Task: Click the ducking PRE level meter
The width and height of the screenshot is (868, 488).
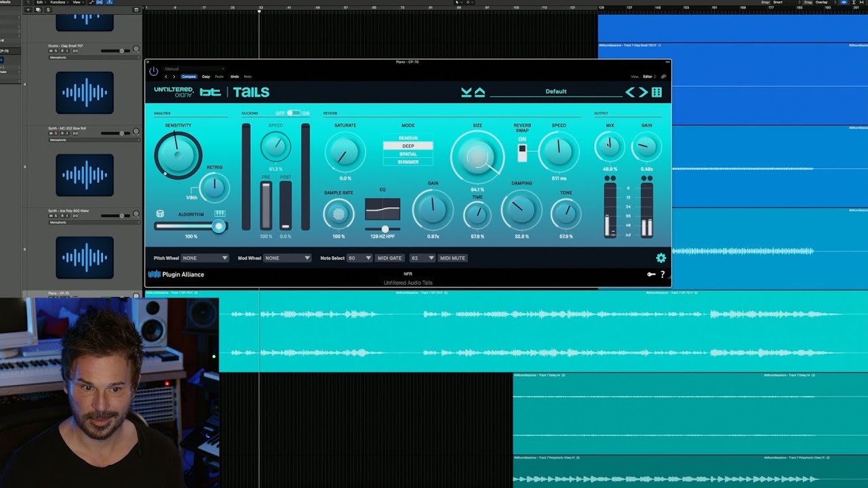Action: click(x=267, y=205)
